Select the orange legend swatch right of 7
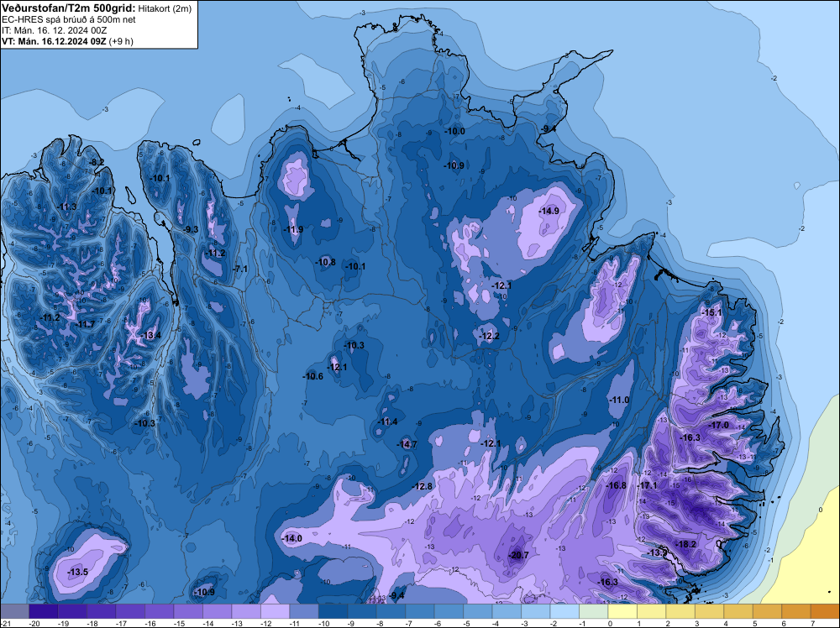The width and height of the screenshot is (840, 628). [x=825, y=611]
